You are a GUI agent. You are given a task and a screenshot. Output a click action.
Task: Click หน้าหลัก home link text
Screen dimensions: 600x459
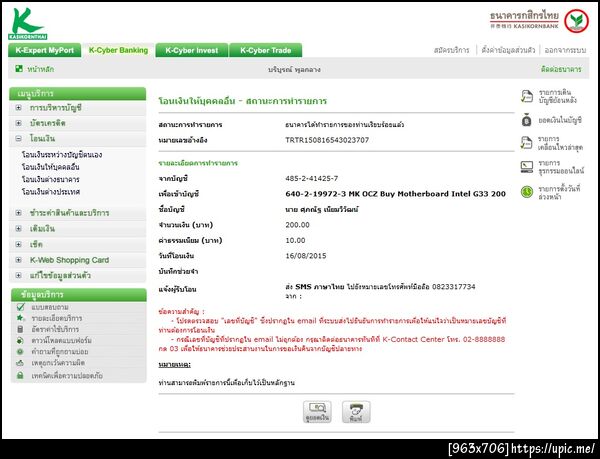tap(41, 69)
